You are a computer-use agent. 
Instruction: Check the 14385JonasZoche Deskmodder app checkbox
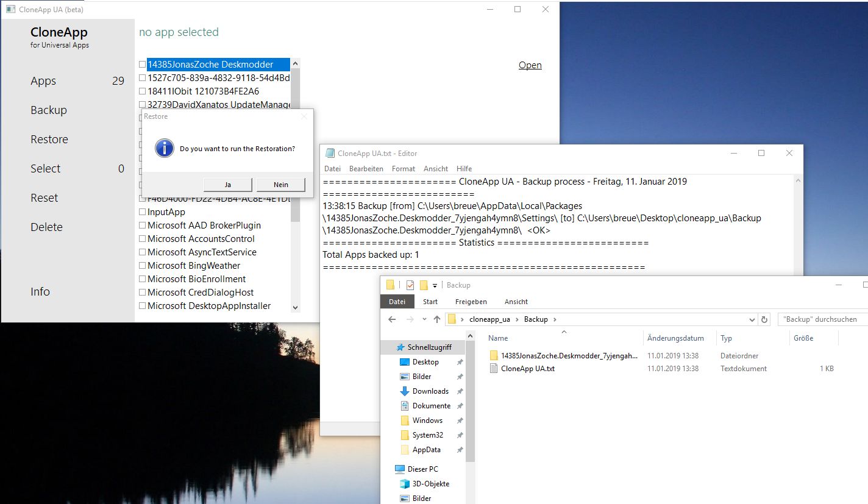(x=142, y=65)
